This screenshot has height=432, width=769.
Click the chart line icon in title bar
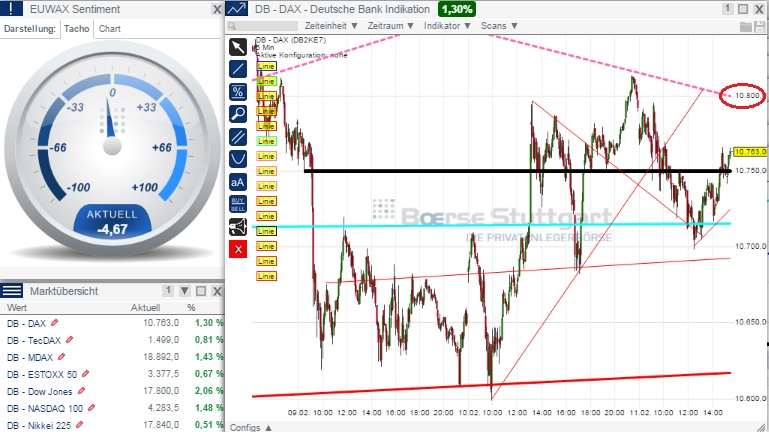coord(237,9)
